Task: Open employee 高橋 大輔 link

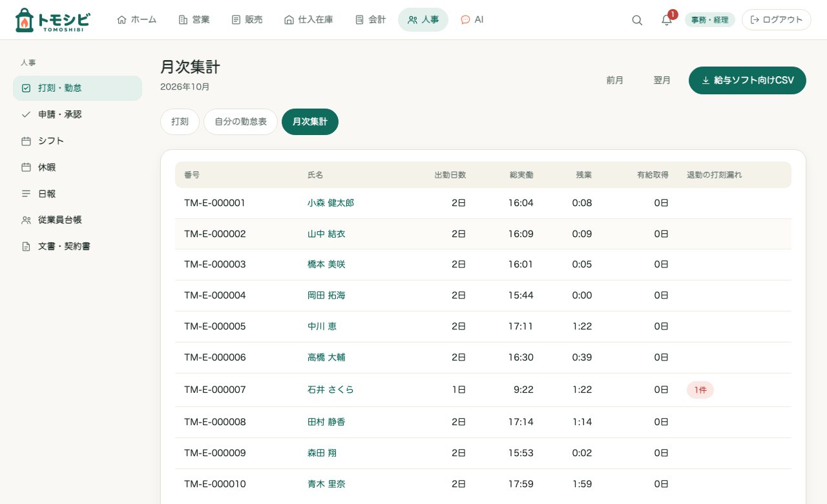Action: (326, 357)
